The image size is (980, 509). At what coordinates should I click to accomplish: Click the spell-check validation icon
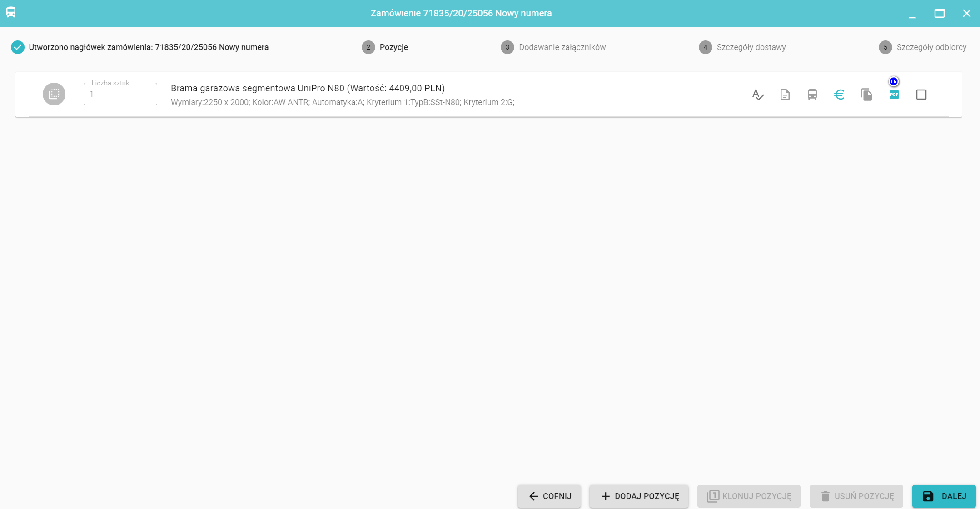[758, 95]
